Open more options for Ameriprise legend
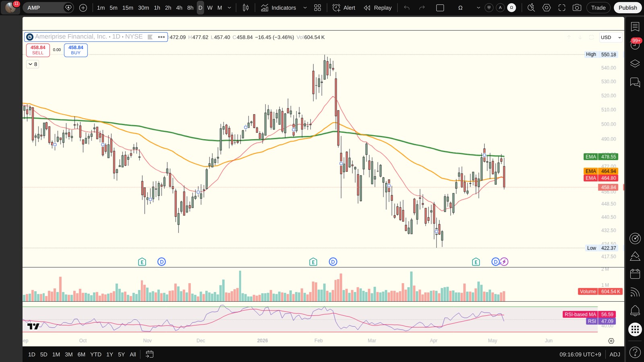 [161, 37]
